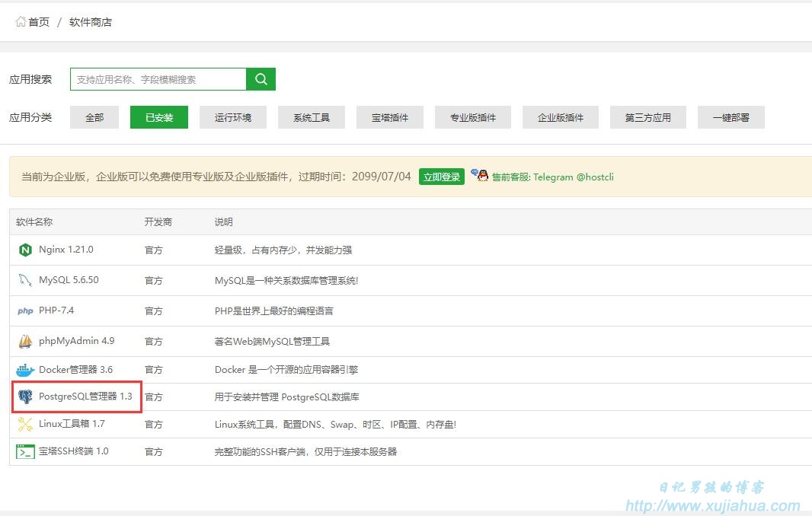
Task: Click the Docker whale icon
Action: pyautogui.click(x=25, y=370)
